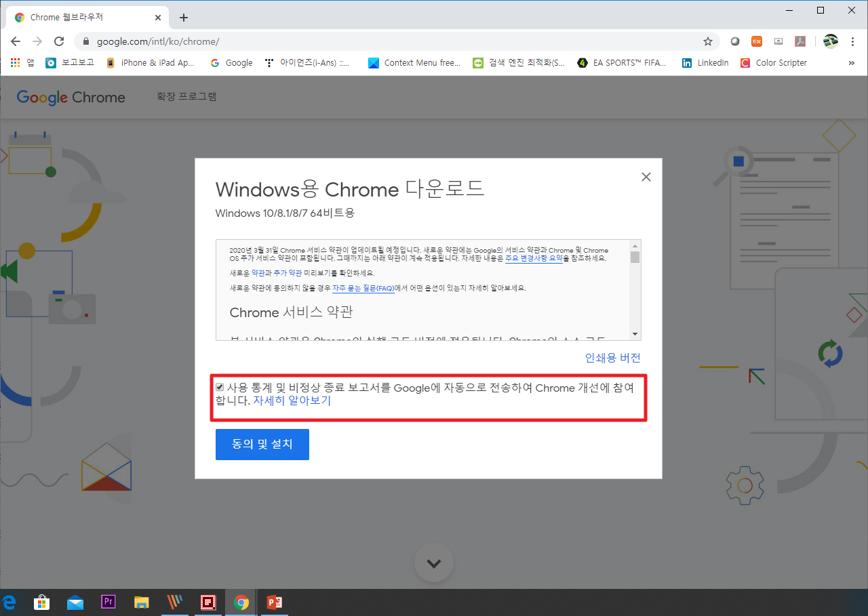The width and height of the screenshot is (868, 616).
Task: Click the gray circle extension icon
Action: click(x=735, y=41)
